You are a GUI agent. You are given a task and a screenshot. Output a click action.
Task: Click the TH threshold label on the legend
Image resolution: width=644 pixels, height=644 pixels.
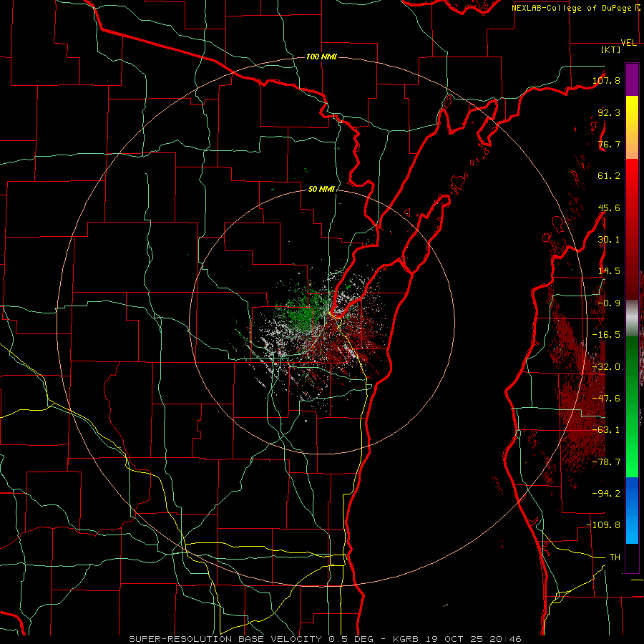[x=615, y=557]
